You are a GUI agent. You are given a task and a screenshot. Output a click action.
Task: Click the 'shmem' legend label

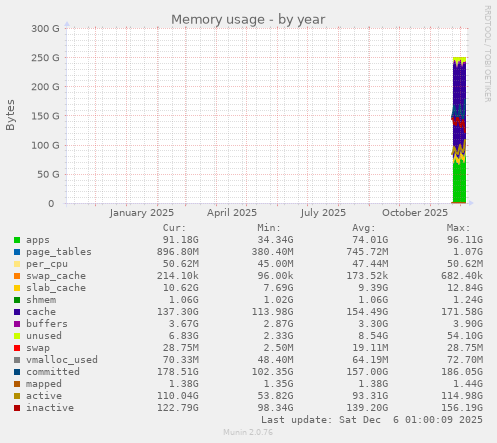coord(41,300)
